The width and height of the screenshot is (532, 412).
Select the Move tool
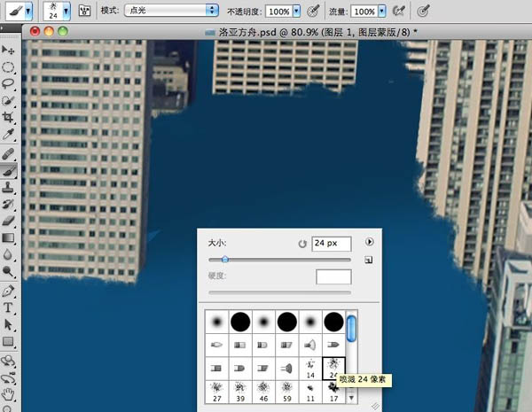tap(8, 51)
